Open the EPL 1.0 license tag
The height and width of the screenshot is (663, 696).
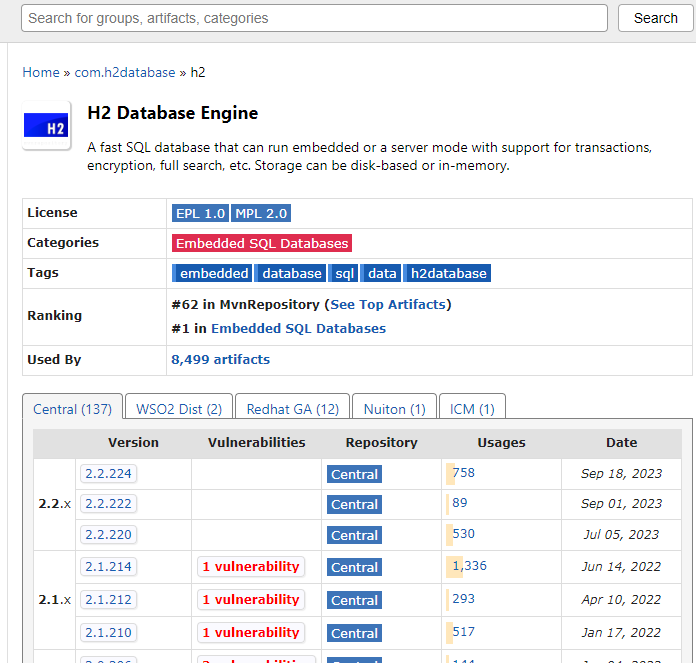(x=200, y=213)
